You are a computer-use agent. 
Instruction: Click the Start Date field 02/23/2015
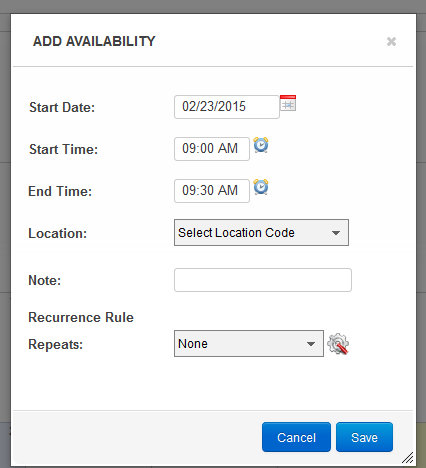tap(227, 107)
